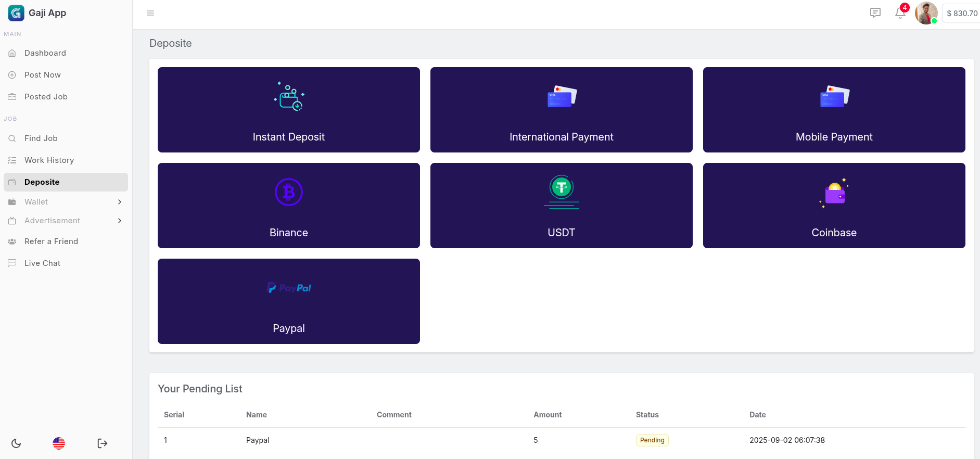The height and width of the screenshot is (459, 980).
Task: Click the date 2025-09-02 06:07:38
Action: click(x=787, y=440)
